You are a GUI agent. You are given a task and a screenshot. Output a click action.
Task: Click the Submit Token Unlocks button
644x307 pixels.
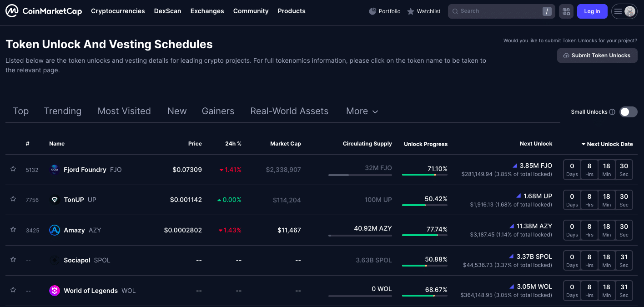(597, 55)
